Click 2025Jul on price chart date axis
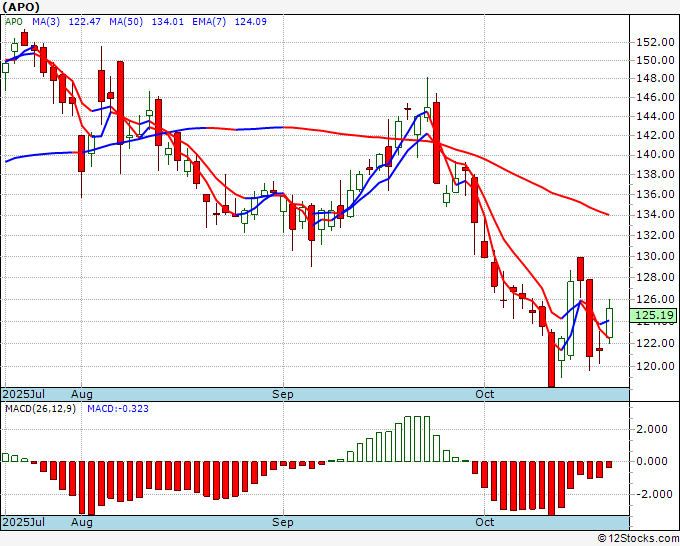The height and width of the screenshot is (546, 680). coord(23,394)
